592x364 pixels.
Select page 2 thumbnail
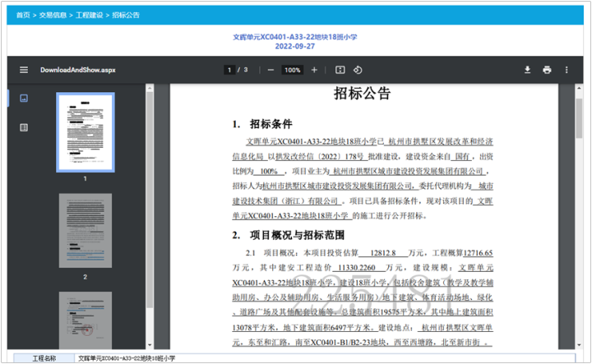(86, 230)
